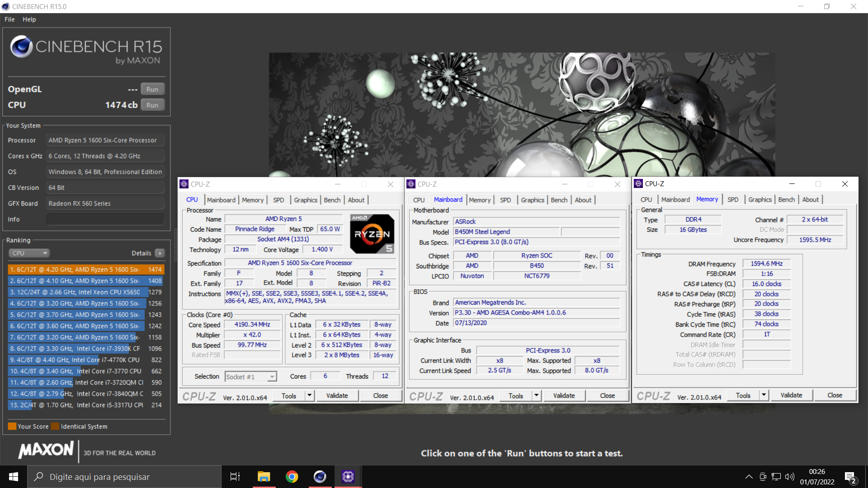Click Close in first CPU-Z window

pyautogui.click(x=381, y=395)
